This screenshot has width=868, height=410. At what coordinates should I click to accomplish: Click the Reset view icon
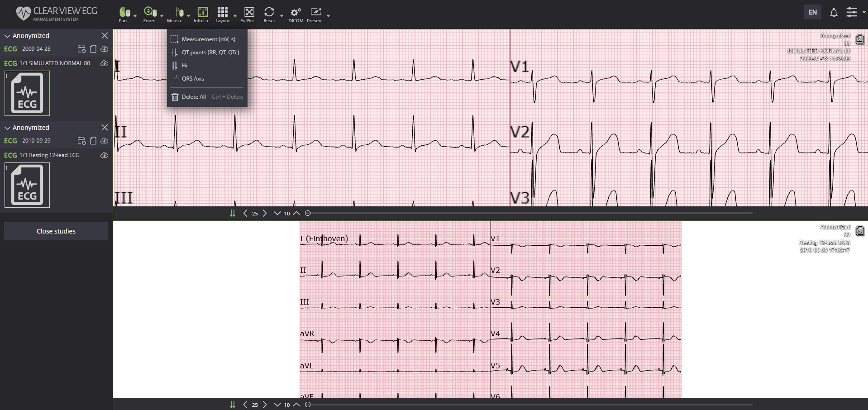(269, 13)
